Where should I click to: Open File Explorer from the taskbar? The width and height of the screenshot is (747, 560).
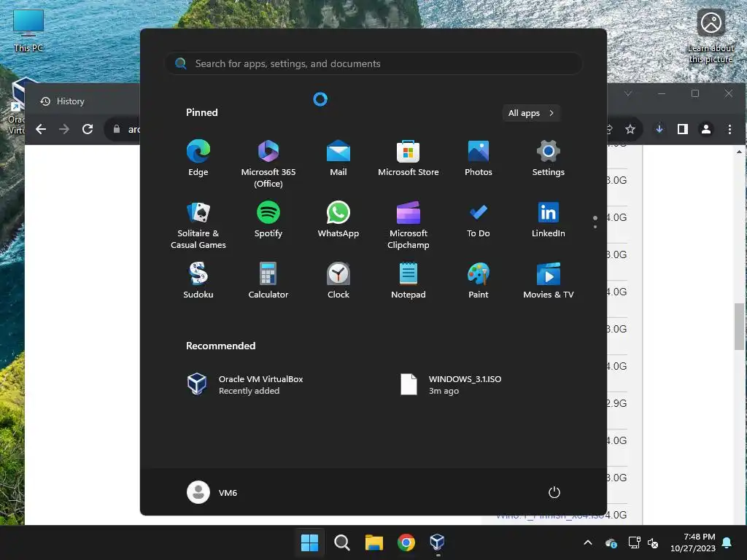[x=374, y=542]
